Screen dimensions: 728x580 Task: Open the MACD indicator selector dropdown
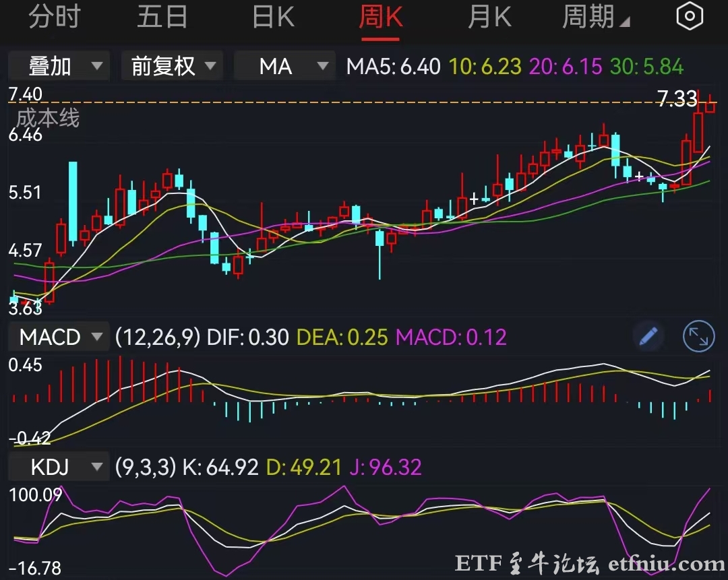coord(58,336)
